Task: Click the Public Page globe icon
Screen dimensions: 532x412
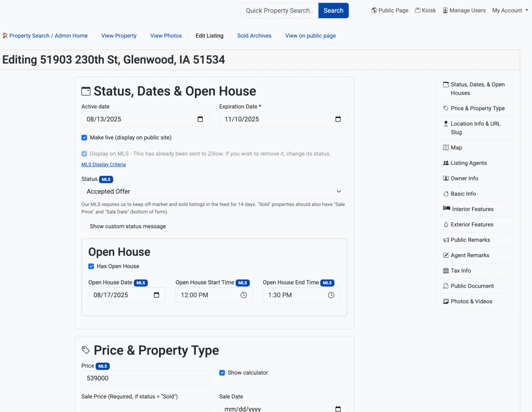Action: 374,10
